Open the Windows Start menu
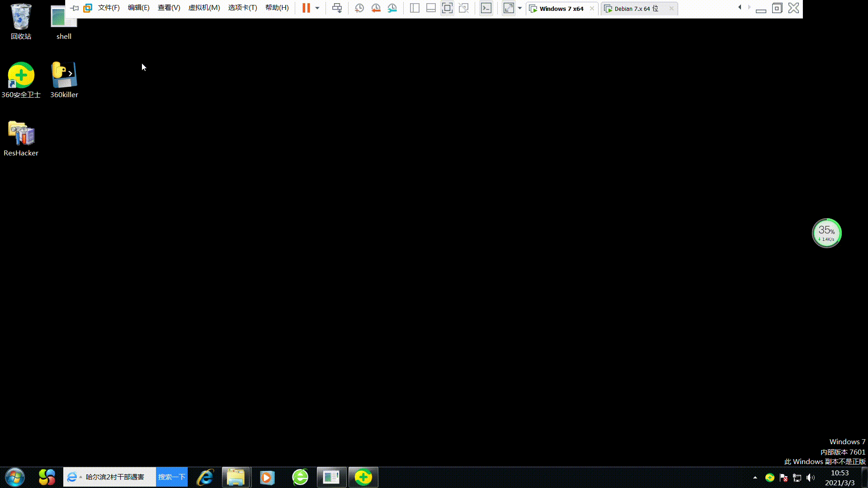 [x=15, y=477]
